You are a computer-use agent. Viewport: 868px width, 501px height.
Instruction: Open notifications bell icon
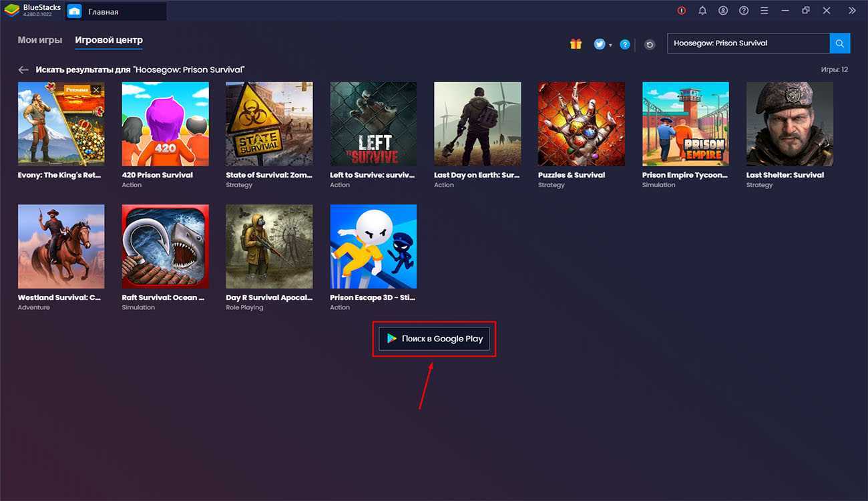[702, 11]
